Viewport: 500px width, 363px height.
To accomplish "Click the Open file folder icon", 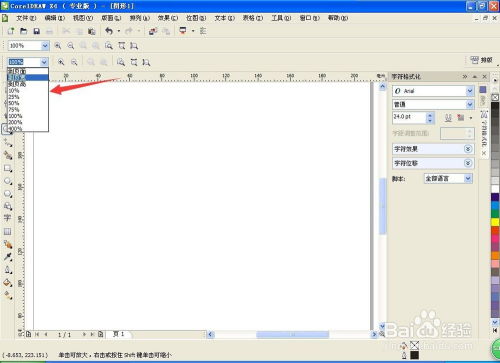I will pos(24,31).
